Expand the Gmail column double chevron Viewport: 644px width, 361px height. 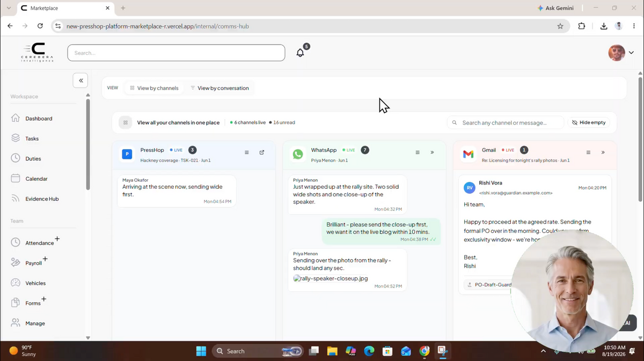603,152
